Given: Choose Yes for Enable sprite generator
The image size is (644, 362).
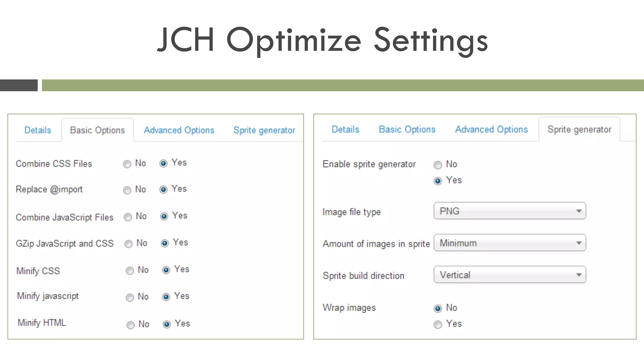Looking at the screenshot, I should pyautogui.click(x=438, y=181).
